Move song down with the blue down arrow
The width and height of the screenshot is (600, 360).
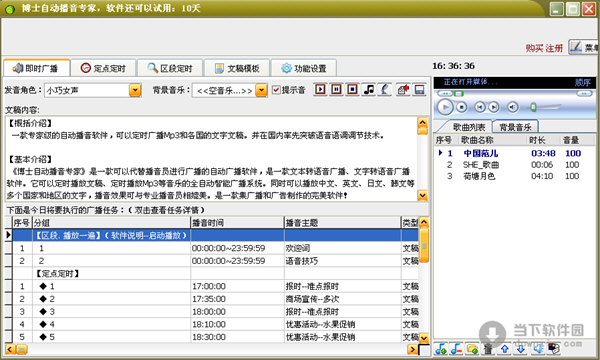[521, 349]
